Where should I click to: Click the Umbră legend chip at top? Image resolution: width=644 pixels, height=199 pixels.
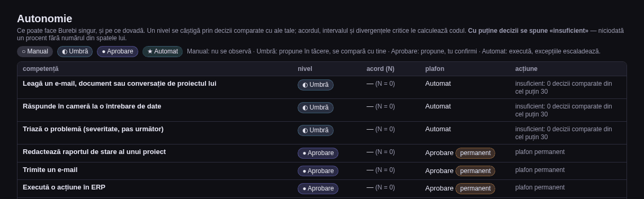[x=75, y=51]
